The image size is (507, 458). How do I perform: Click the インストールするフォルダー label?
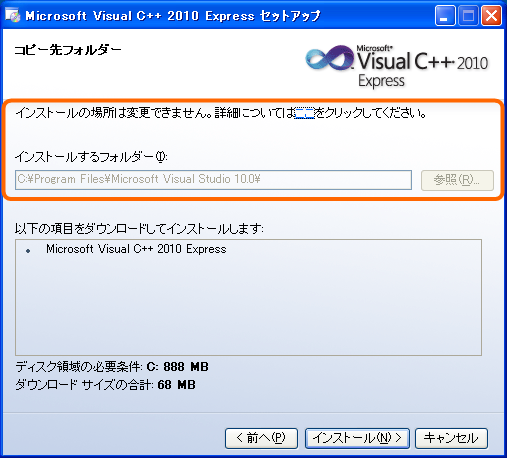[x=91, y=157]
